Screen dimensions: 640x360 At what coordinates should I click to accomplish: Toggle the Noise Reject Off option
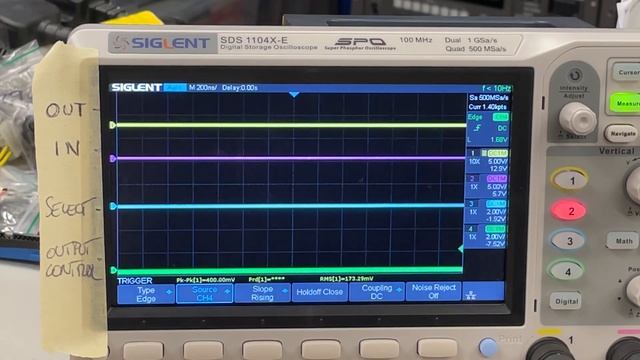point(433,291)
